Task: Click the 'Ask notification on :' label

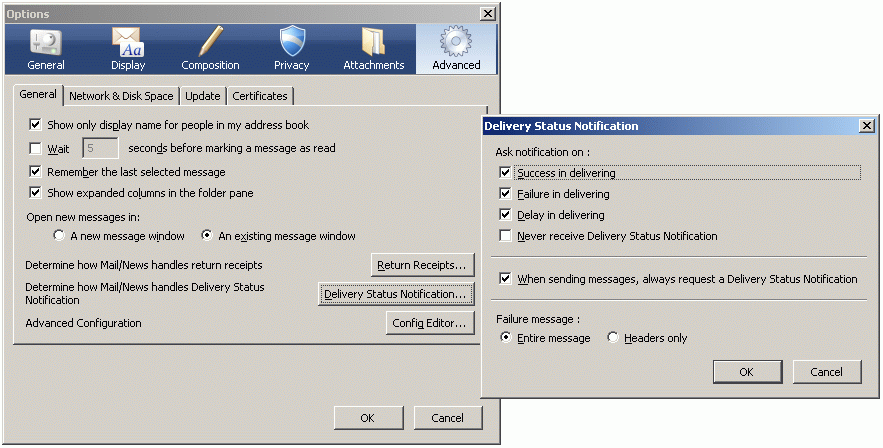Action: (x=543, y=152)
